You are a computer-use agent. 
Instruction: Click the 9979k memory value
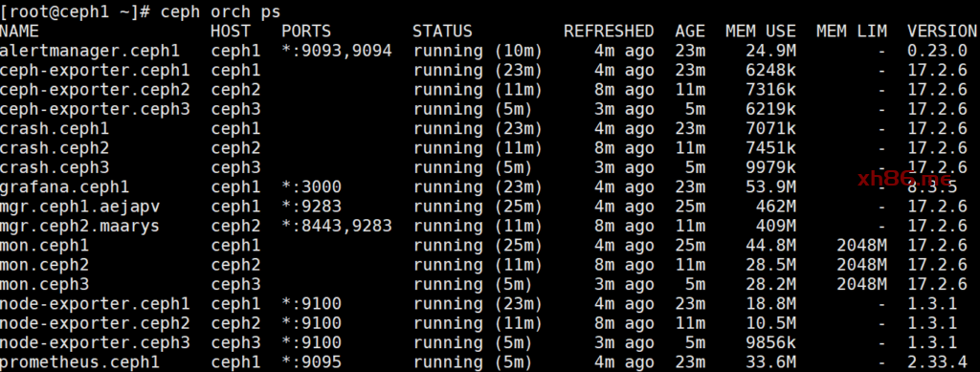(x=770, y=168)
